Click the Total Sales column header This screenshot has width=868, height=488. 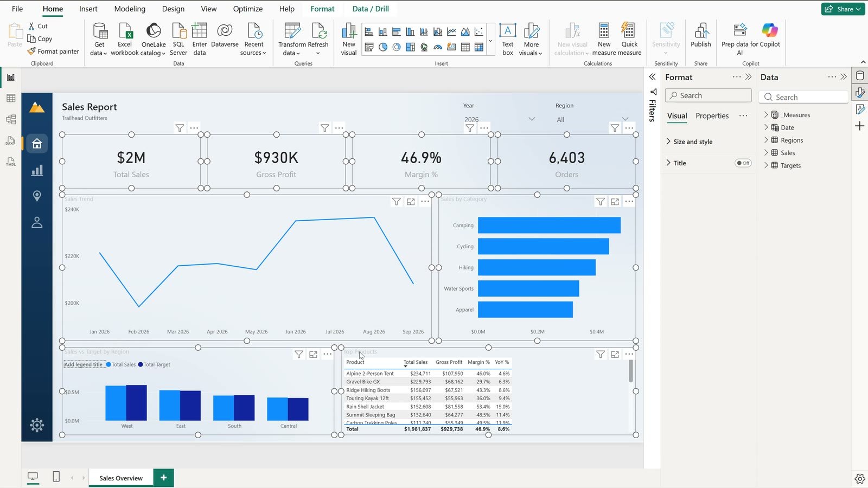click(416, 362)
